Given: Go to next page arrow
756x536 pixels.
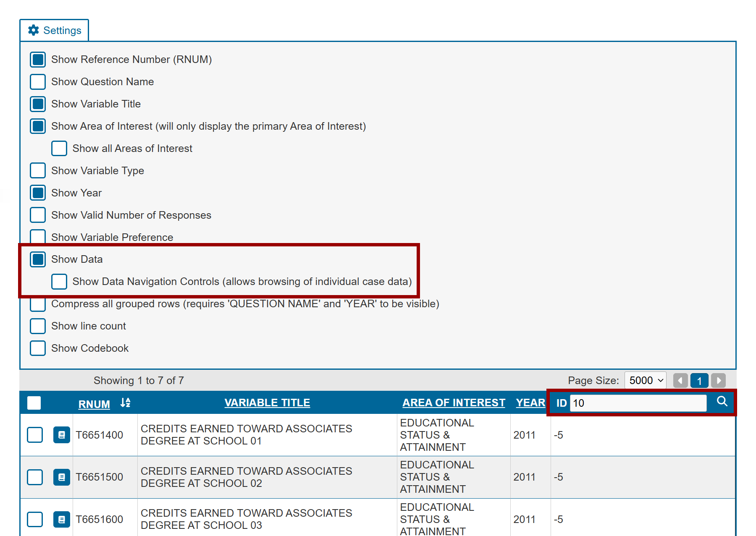Looking at the screenshot, I should [x=719, y=381].
